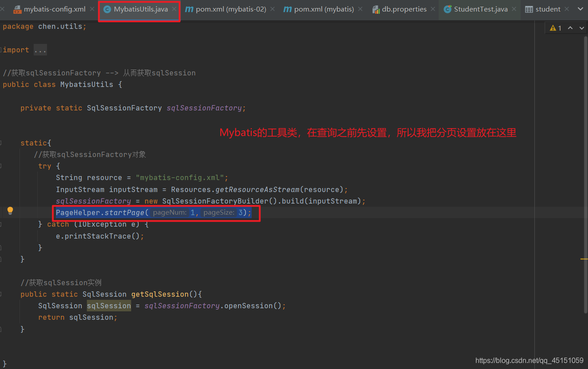
Task: Show hidden tabs dropdown arrow
Action: pyautogui.click(x=580, y=9)
